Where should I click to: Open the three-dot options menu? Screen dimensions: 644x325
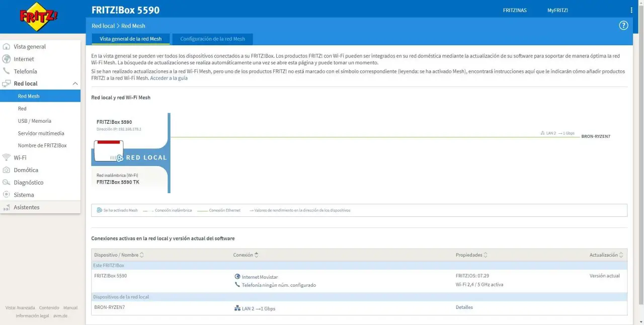click(x=631, y=10)
